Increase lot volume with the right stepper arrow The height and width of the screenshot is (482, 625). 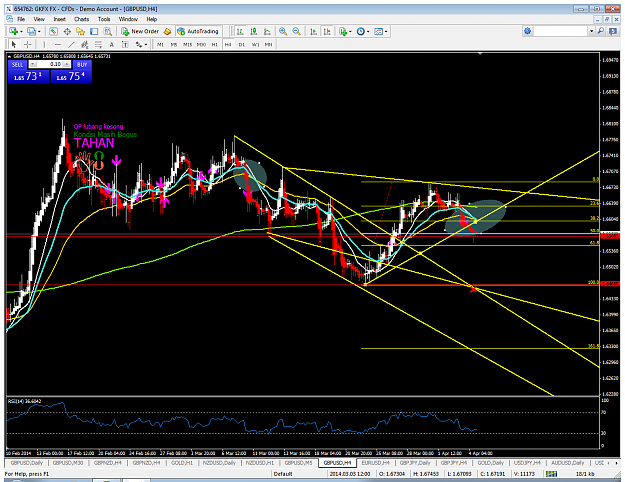[67, 64]
